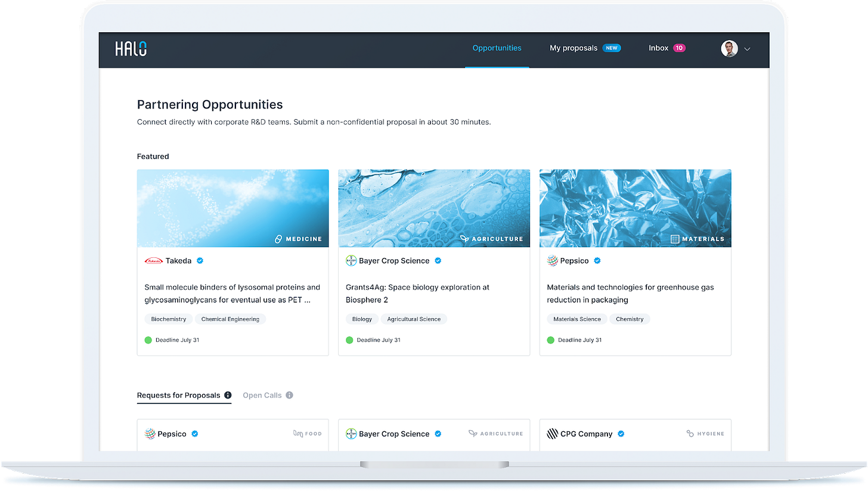Screen dimensions: 868x504
Task: Click the CPG Company striped logo
Action: (x=553, y=434)
